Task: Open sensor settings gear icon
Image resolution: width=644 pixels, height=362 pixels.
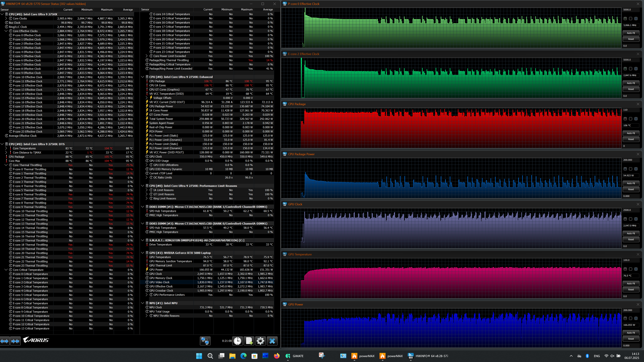Action: click(260, 341)
